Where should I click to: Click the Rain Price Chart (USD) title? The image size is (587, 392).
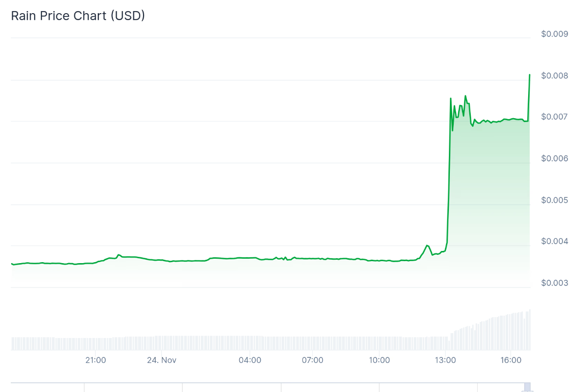point(78,16)
